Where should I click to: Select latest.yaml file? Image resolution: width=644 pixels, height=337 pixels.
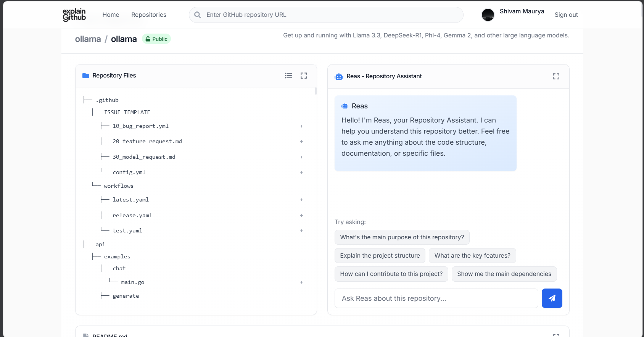131,200
